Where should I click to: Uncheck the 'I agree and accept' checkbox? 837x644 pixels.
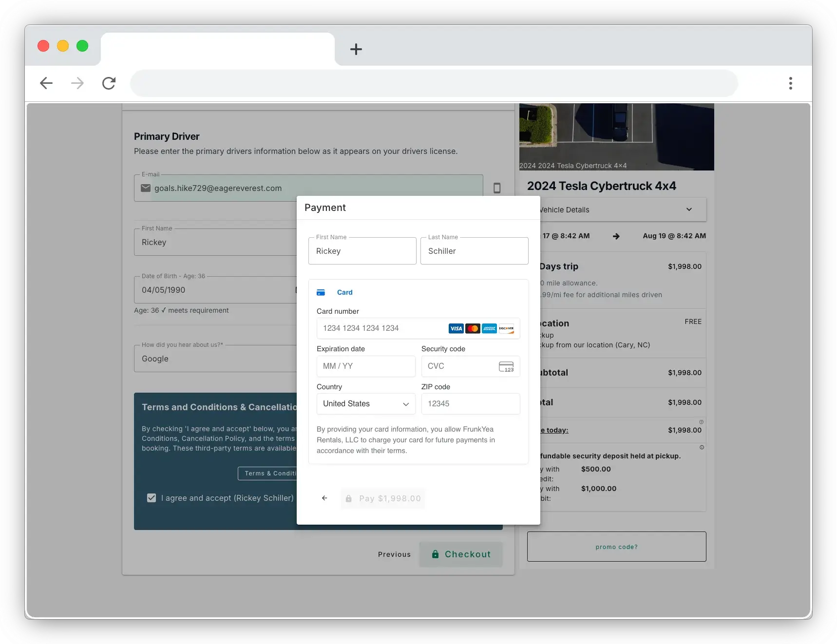pyautogui.click(x=152, y=498)
